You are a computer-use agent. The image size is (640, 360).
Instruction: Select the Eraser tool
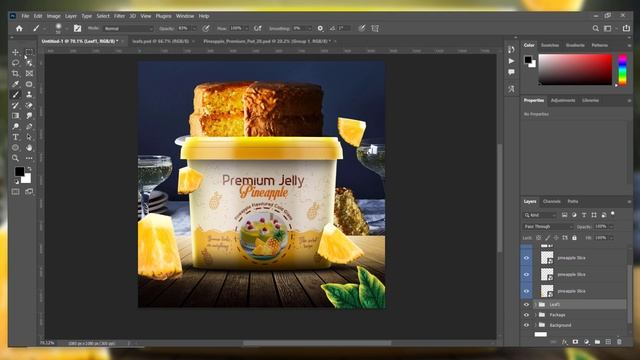[x=29, y=105]
